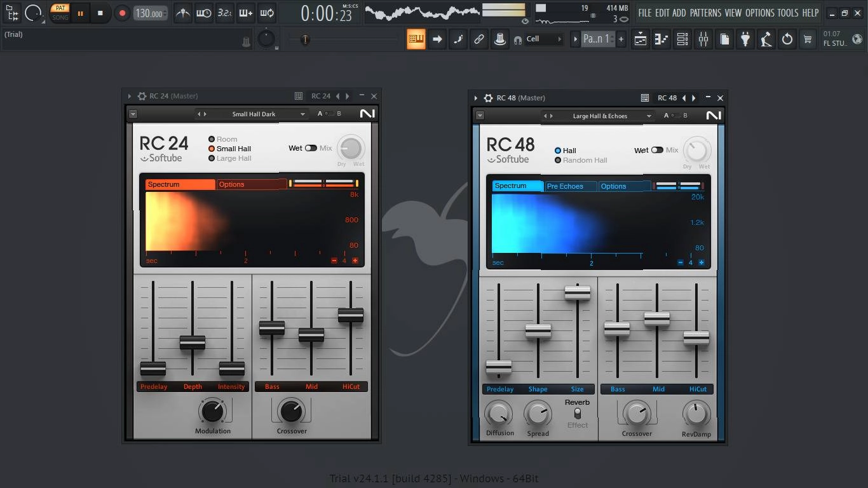This screenshot has height=488, width=868.
Task: Toggle PAT/SONG mode switch
Action: (x=60, y=13)
